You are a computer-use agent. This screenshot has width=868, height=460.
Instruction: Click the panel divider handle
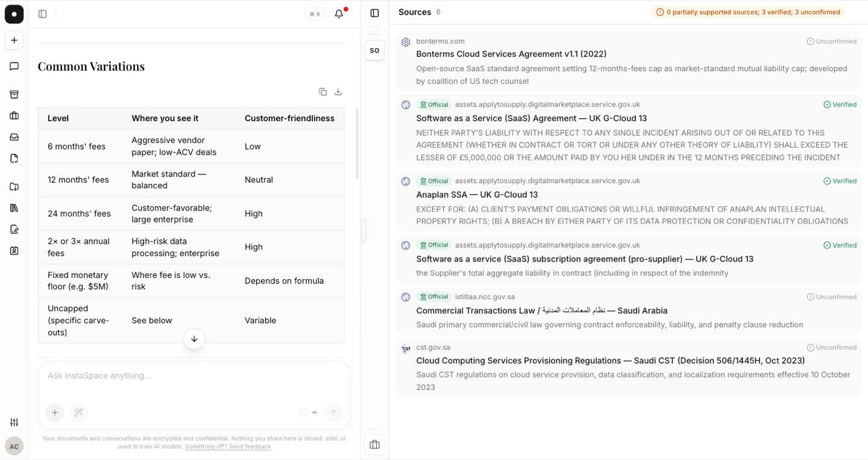363,230
